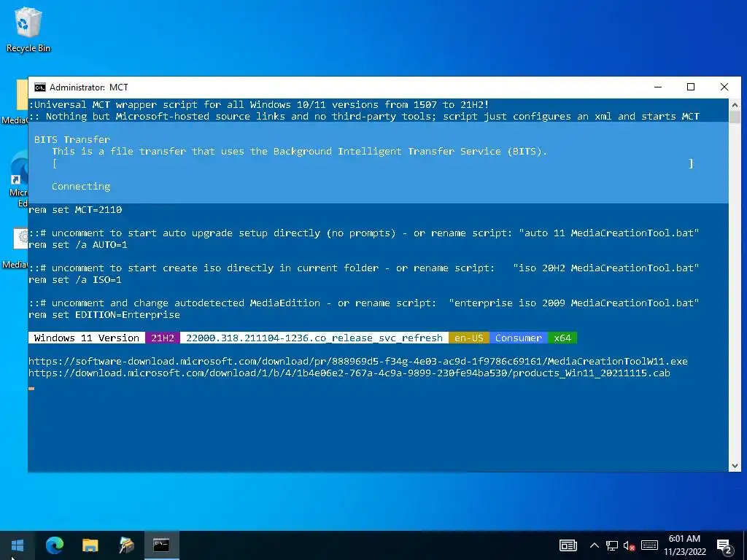Click the Connecting status text

(81, 186)
